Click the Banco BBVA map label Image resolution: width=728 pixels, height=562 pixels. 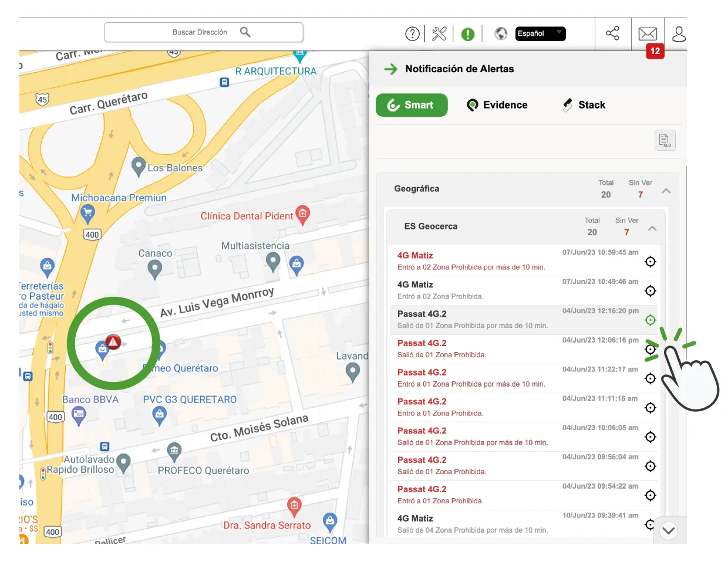point(90,400)
